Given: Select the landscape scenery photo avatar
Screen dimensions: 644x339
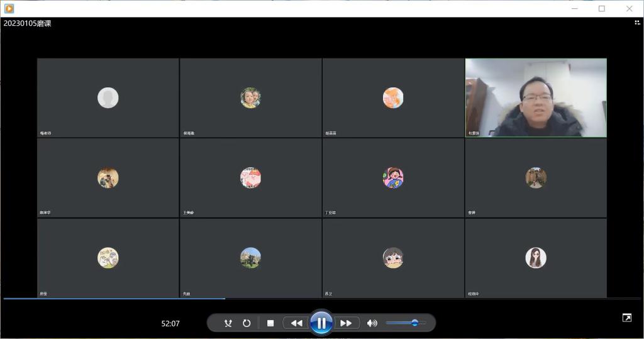Looking at the screenshot, I should [250, 258].
